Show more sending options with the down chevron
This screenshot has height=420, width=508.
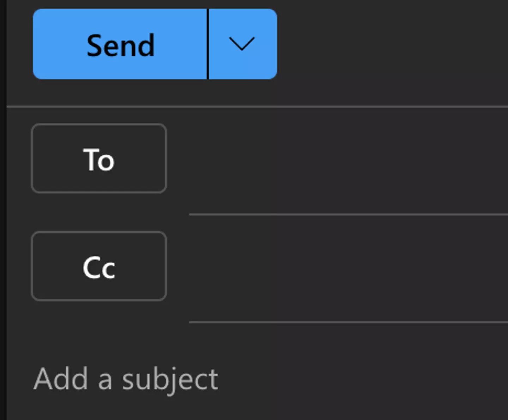pos(242,44)
